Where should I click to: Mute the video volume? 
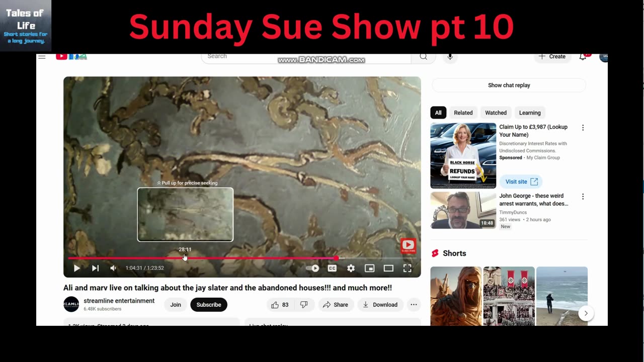[113, 268]
